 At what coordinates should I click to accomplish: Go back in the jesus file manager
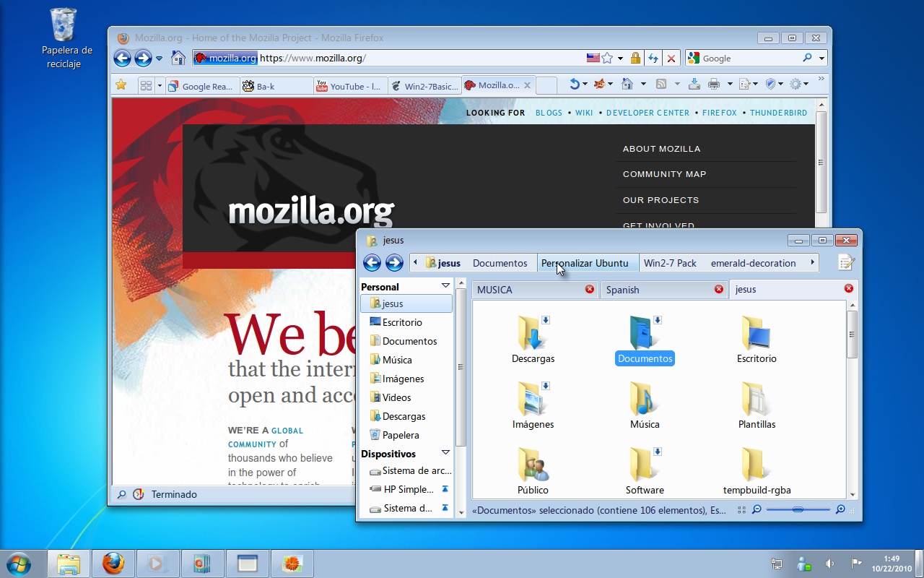pos(372,263)
